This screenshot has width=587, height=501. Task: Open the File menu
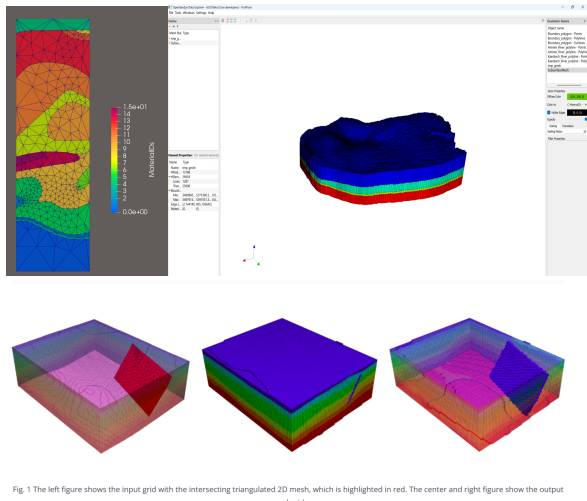[171, 13]
